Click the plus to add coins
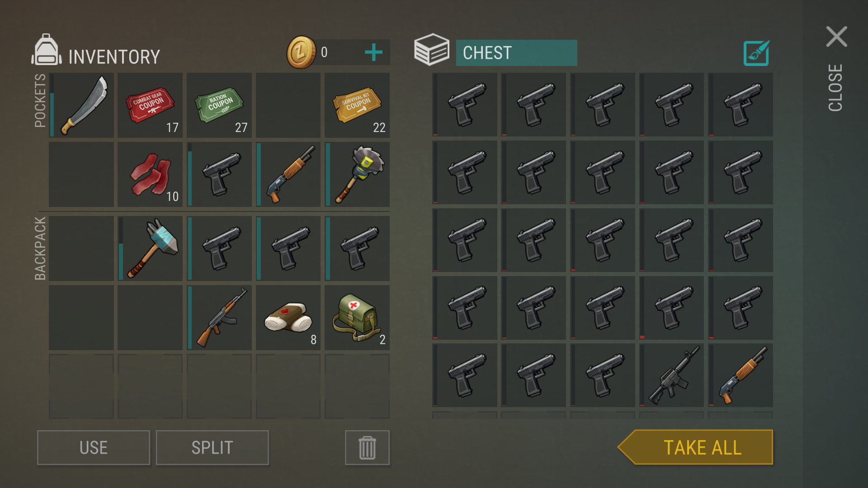Image resolution: width=868 pixels, height=488 pixels. (373, 52)
